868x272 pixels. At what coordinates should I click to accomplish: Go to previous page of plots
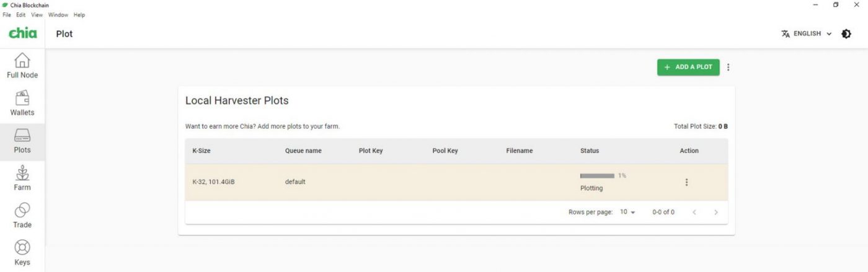click(x=694, y=212)
